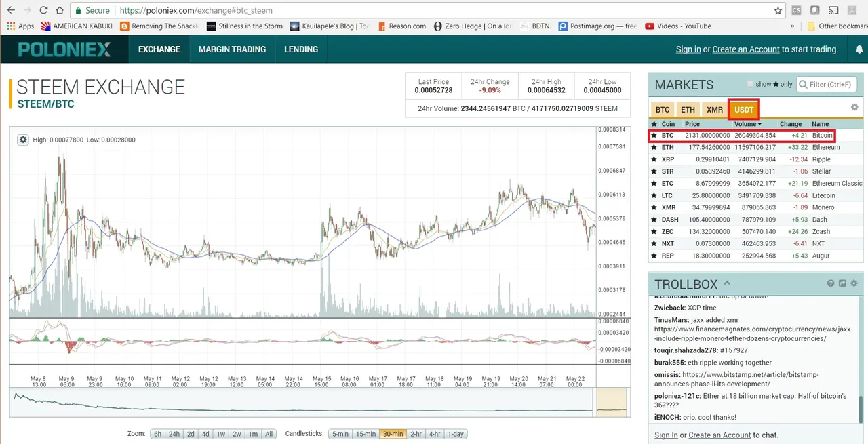The image size is (868, 444).
Task: Open the Trollbox help question icon
Action: tap(830, 283)
